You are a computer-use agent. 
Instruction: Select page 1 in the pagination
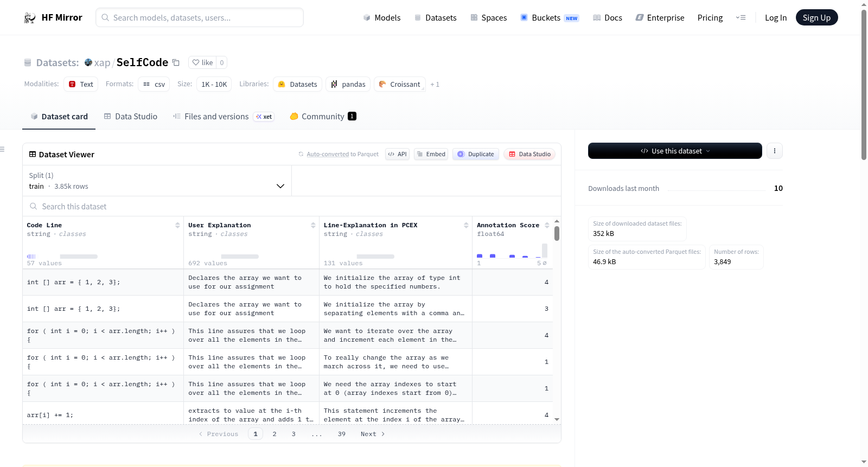pyautogui.click(x=256, y=434)
